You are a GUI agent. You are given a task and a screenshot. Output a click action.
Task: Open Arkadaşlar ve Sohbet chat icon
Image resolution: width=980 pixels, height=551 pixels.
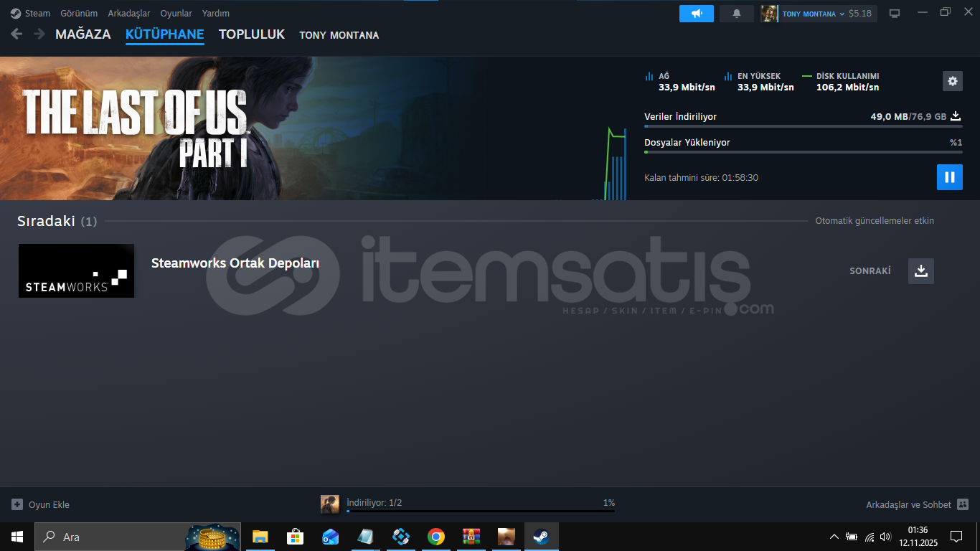[963, 504]
